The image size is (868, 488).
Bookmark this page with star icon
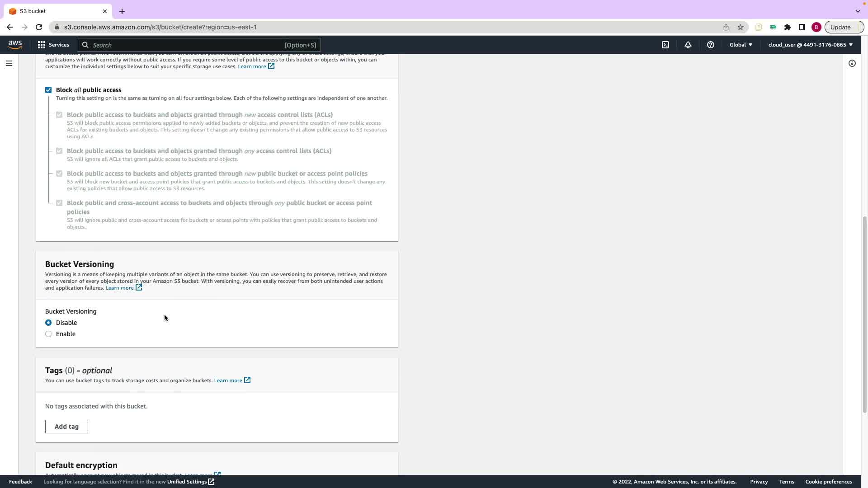click(x=741, y=27)
